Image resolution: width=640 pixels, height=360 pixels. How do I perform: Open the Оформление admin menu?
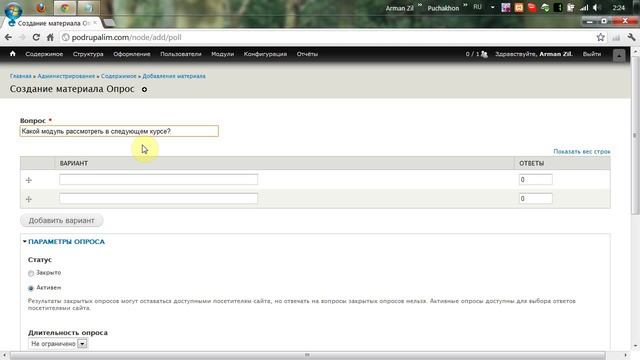[x=132, y=54]
